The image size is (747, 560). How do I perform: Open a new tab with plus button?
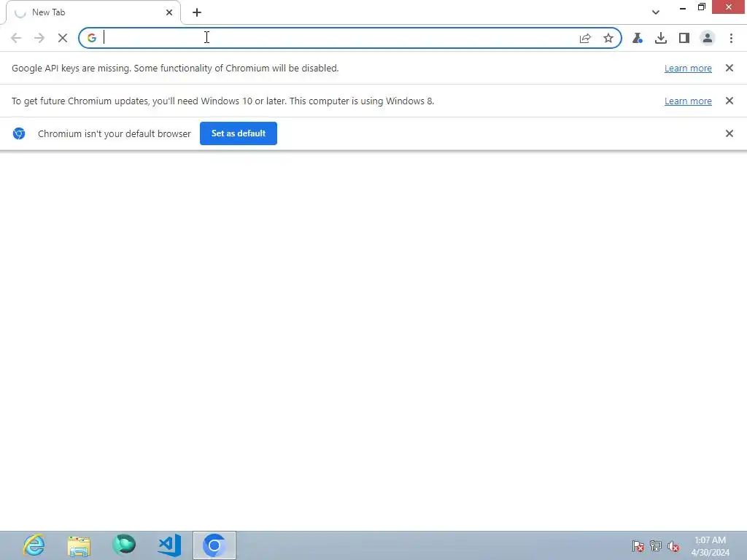point(197,12)
